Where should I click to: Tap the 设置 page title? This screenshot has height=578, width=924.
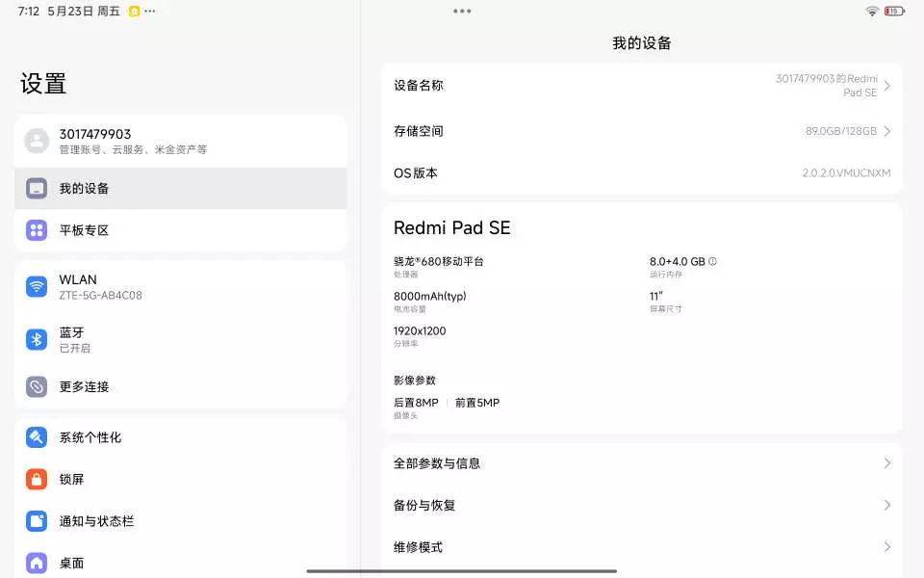click(43, 83)
